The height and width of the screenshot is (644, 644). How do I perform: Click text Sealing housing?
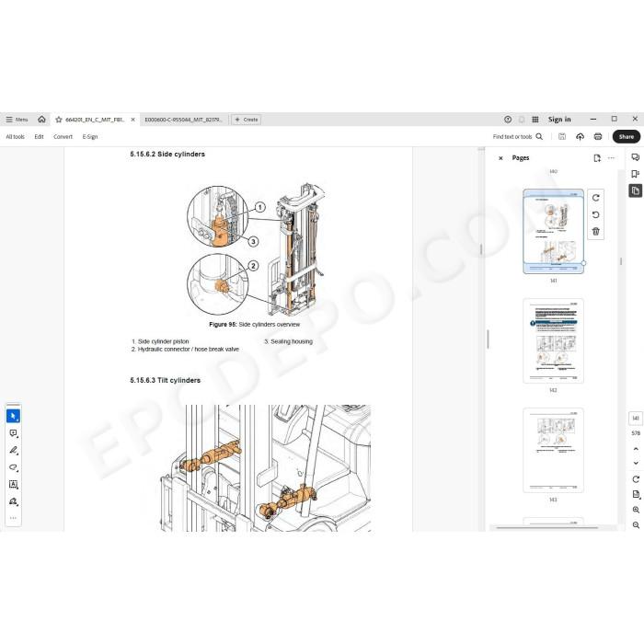coord(292,341)
